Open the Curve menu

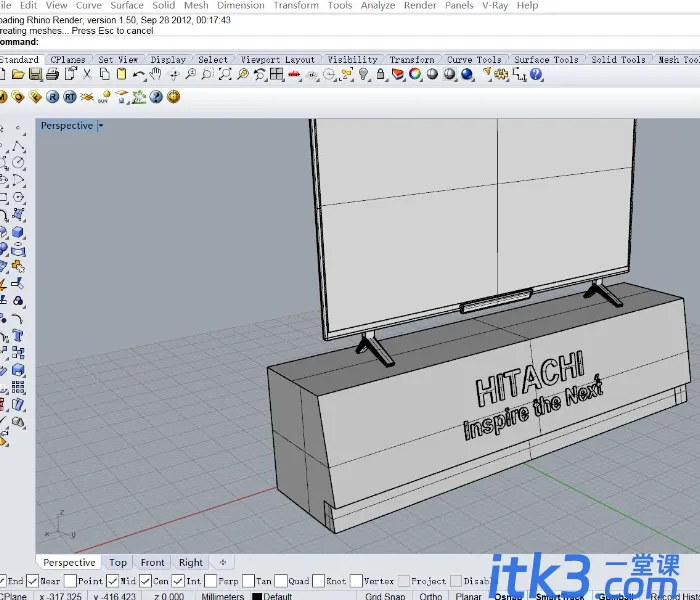coord(89,5)
